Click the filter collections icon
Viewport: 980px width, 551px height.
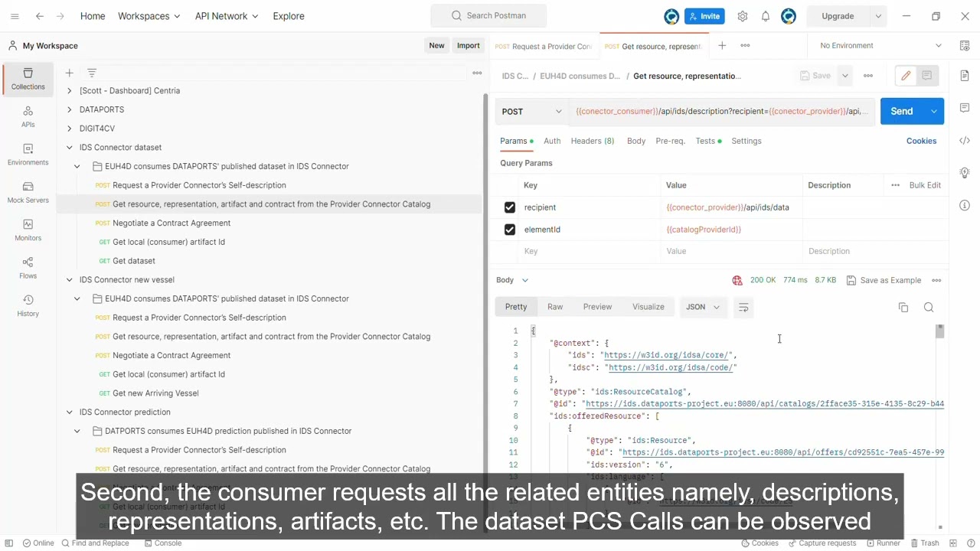click(92, 73)
